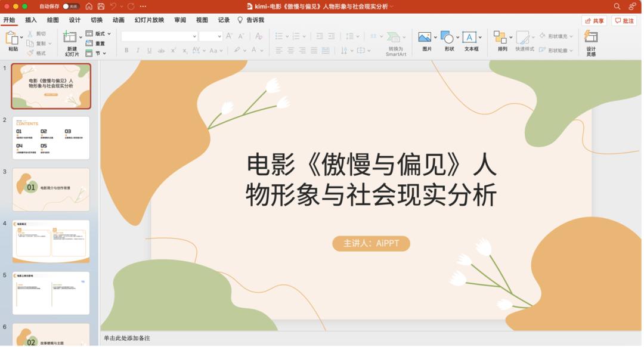This screenshot has height=347, width=644.
Task: Clear all text formatting icon
Action: tap(259, 36)
